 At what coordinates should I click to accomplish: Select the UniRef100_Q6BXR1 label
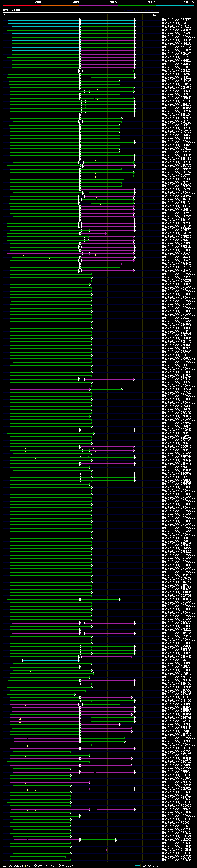177,839
